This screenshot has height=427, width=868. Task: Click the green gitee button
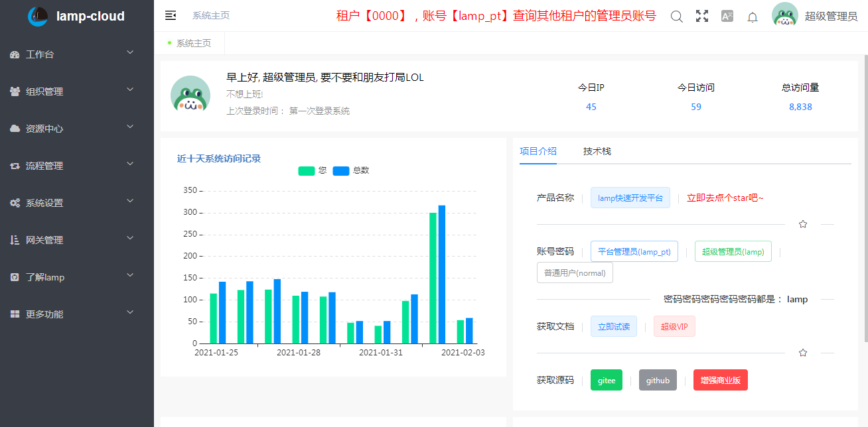607,380
